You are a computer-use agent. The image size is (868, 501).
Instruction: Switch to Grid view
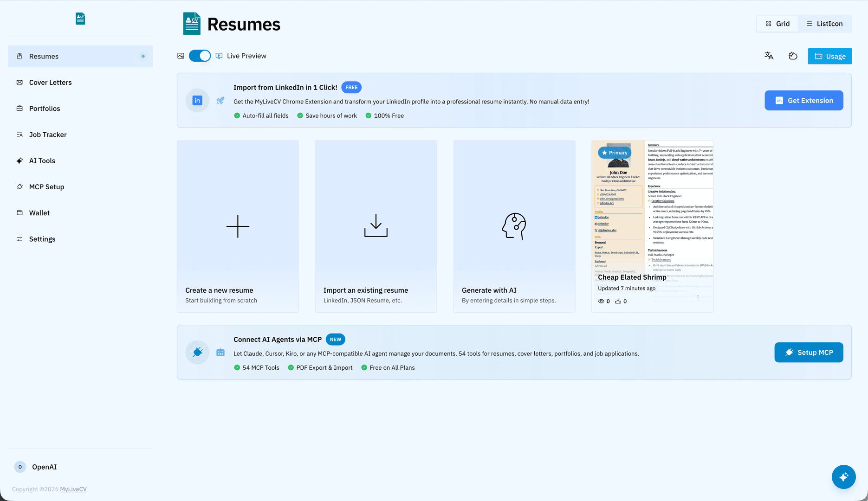click(777, 24)
